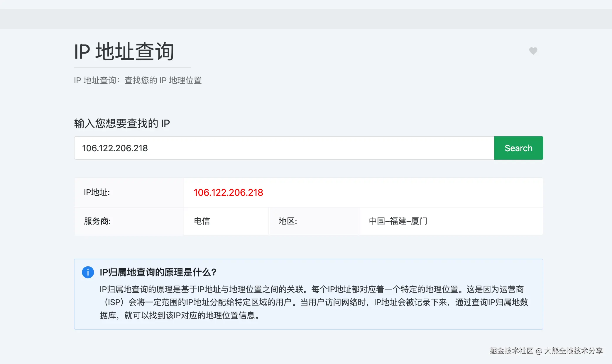The height and width of the screenshot is (364, 612).
Task: Select the 地区: label cell
Action: tap(288, 221)
